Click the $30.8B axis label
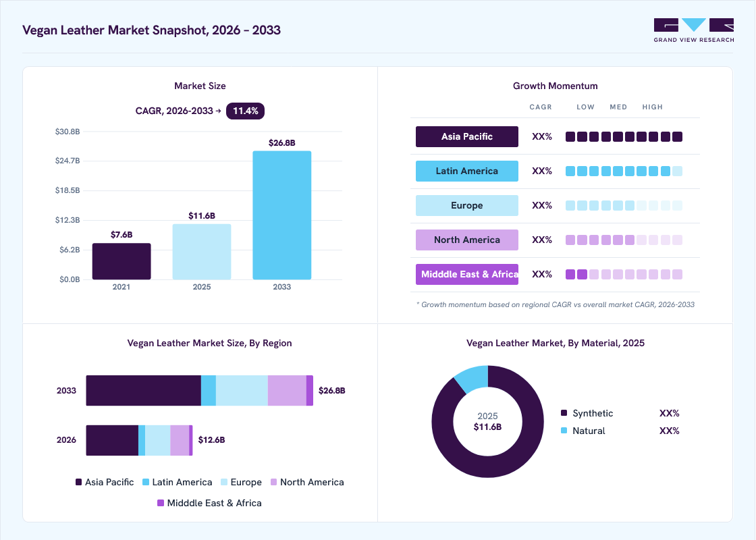Screen dimensions: 756x540 click(67, 132)
